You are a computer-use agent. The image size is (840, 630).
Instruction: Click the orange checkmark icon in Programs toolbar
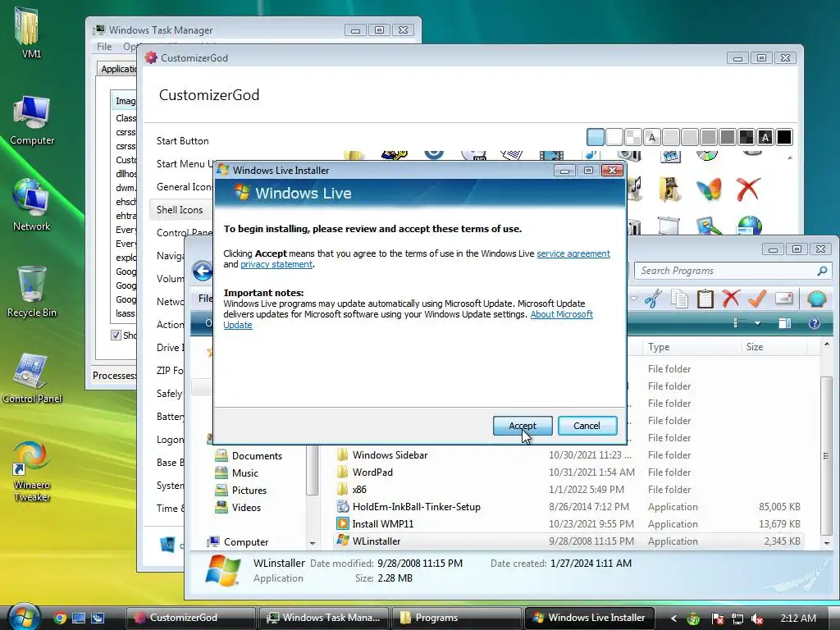tap(757, 299)
